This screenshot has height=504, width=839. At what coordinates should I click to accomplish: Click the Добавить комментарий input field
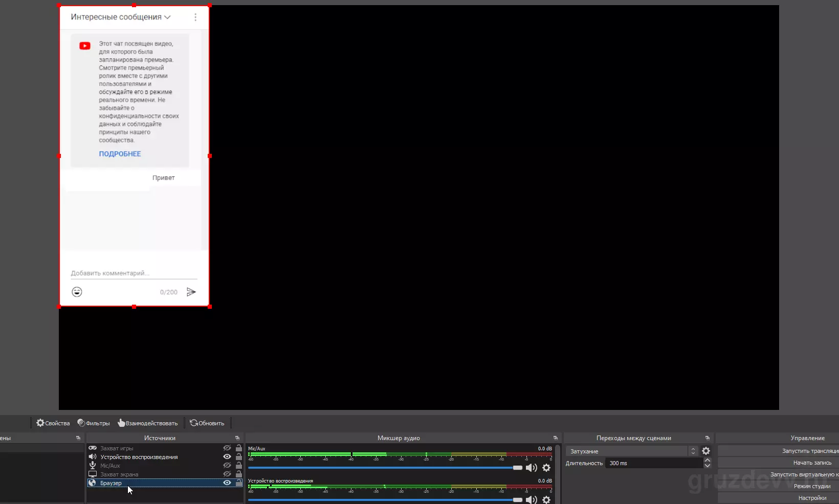pyautogui.click(x=134, y=273)
